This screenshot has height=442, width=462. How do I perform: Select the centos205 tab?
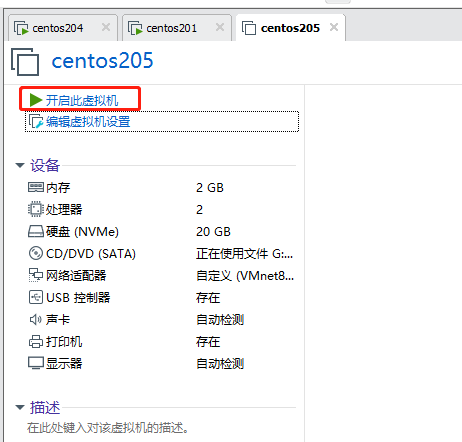point(291,28)
